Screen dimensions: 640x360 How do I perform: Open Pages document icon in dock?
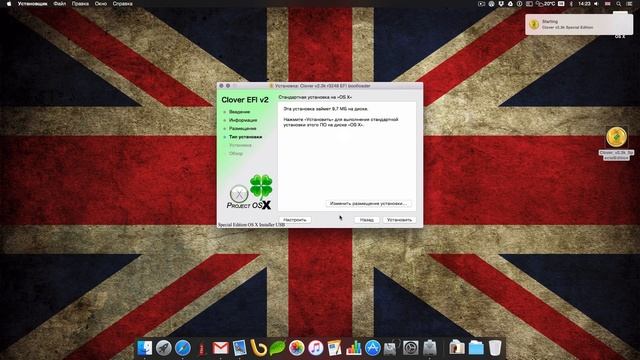tap(334, 348)
